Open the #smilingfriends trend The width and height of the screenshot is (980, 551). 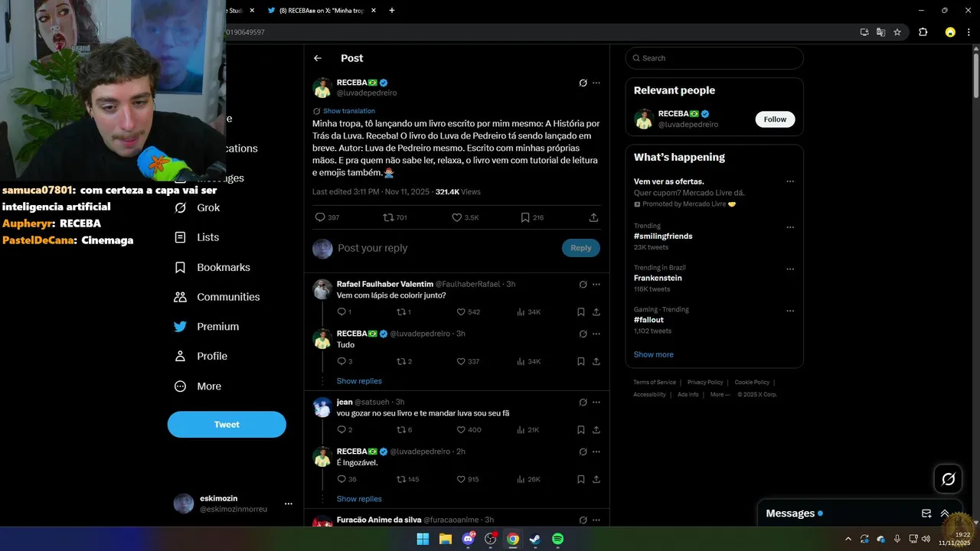point(663,236)
